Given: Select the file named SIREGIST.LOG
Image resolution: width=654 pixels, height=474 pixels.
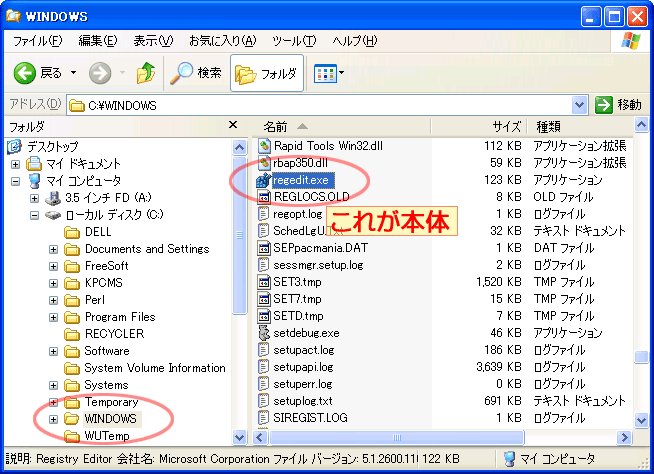Looking at the screenshot, I should coord(310,418).
